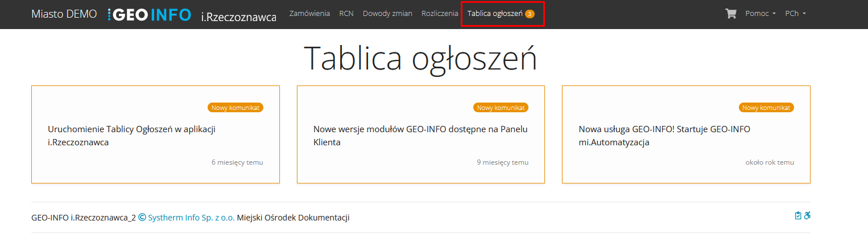Image resolution: width=868 pixels, height=245 pixels.
Task: Click the Miasto DEMO brand link
Action: pos(64,14)
